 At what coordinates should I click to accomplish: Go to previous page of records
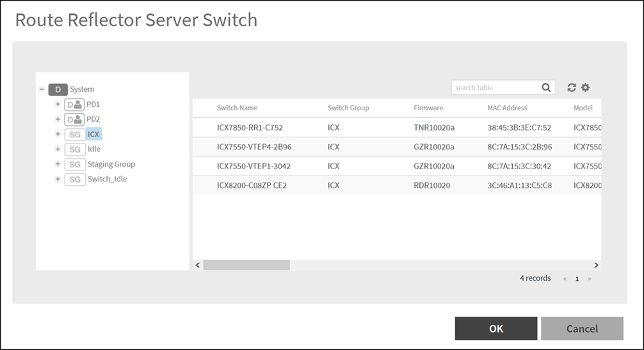pyautogui.click(x=565, y=279)
